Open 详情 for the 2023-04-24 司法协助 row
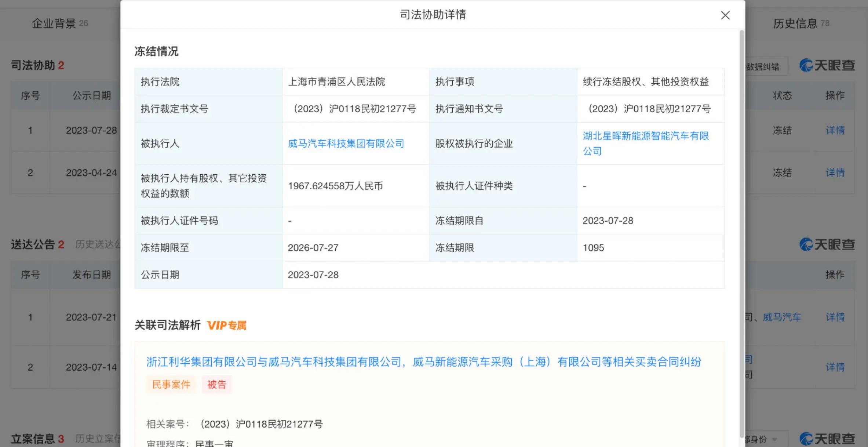Viewport: 868px width, 447px height. [x=835, y=172]
